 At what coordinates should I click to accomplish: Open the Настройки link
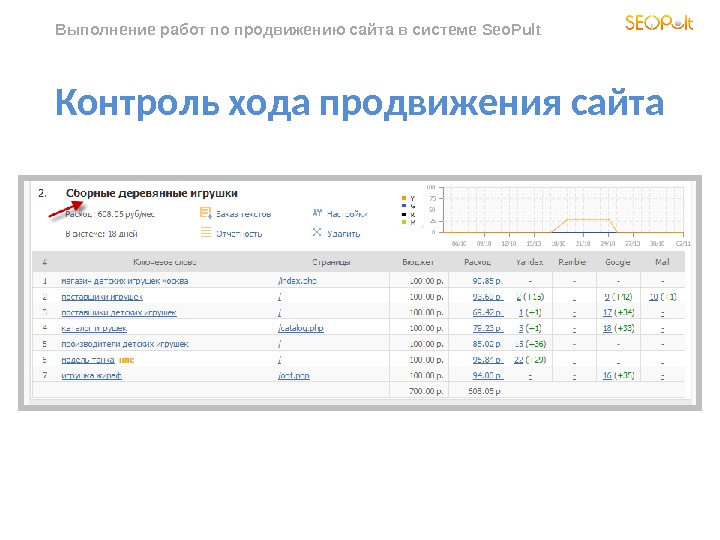(347, 214)
